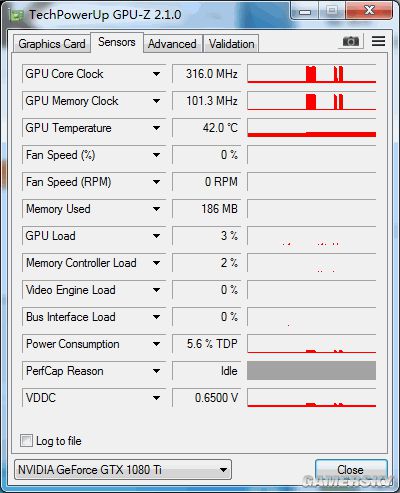400x493 pixels.
Task: Click the Close button
Action: 351,470
